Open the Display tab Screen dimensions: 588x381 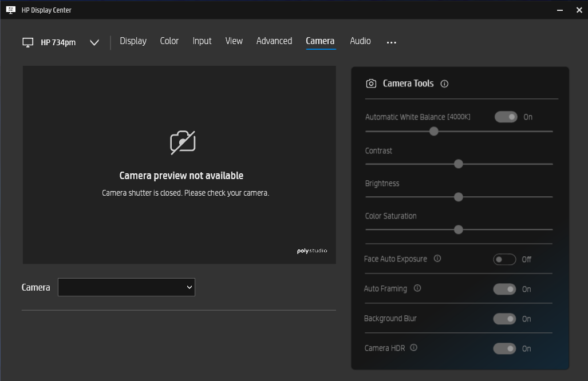[133, 41]
